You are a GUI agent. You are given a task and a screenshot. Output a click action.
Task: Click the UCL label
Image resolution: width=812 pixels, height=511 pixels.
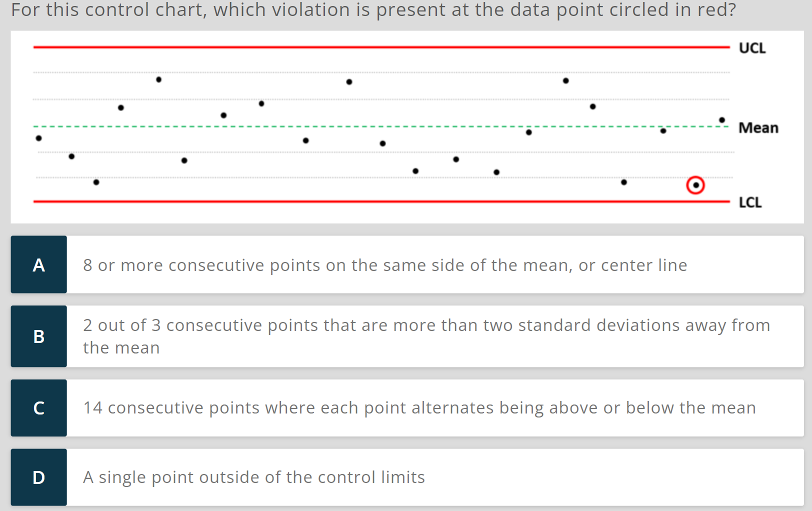(752, 48)
